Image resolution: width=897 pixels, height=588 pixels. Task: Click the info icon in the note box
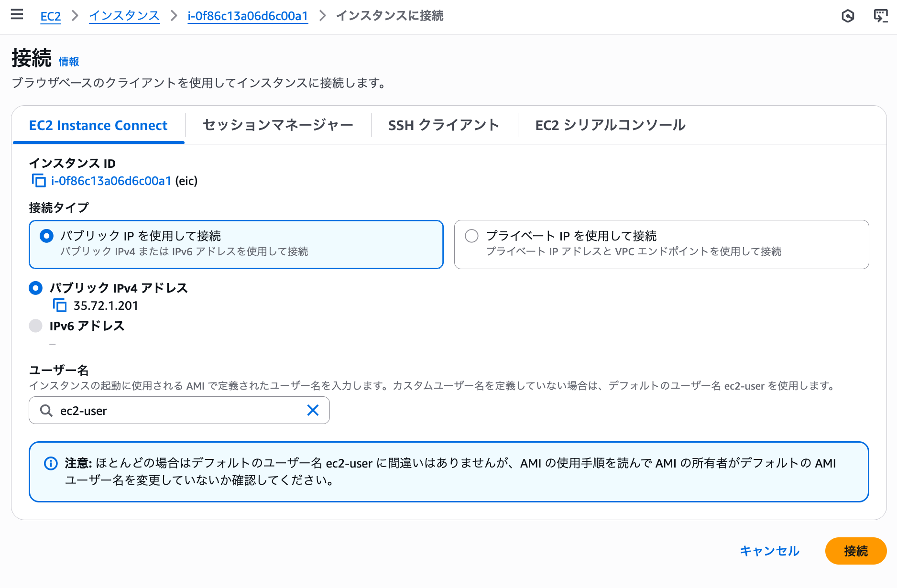(x=51, y=463)
